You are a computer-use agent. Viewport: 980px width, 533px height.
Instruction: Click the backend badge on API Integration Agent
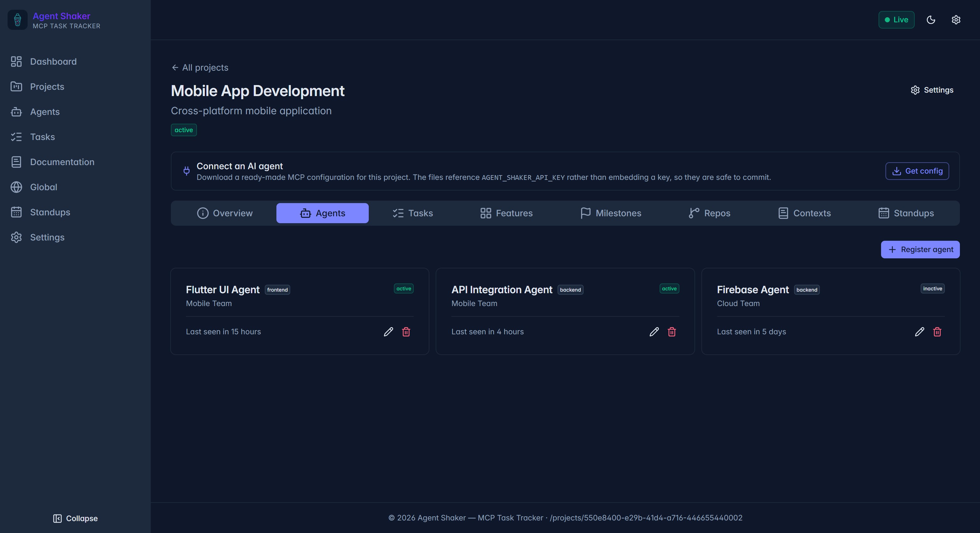(570, 290)
